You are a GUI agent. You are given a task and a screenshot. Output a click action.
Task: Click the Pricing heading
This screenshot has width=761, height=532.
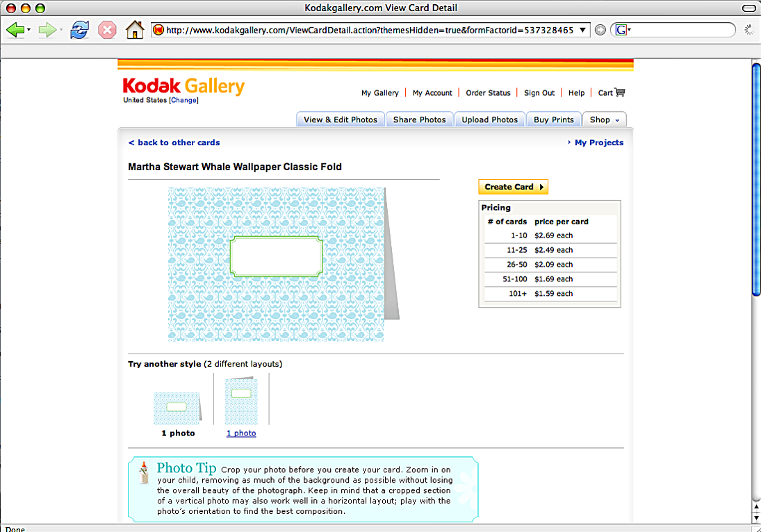(496, 208)
